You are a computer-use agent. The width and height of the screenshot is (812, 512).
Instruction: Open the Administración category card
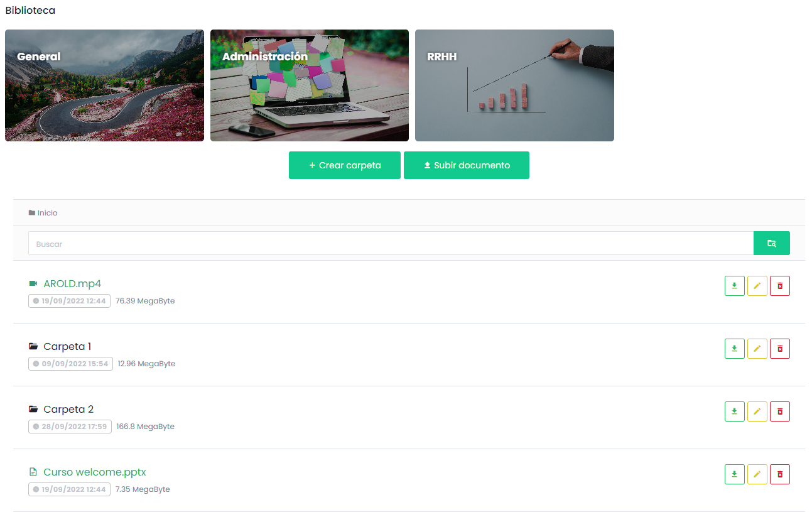tap(309, 85)
